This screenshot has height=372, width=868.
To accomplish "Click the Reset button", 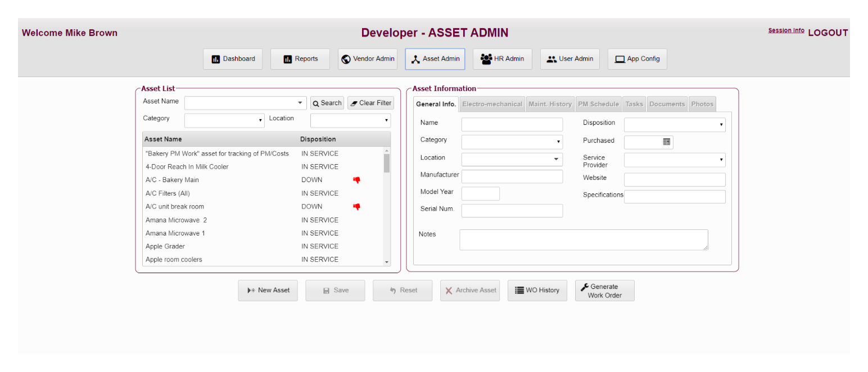I will click(x=403, y=291).
